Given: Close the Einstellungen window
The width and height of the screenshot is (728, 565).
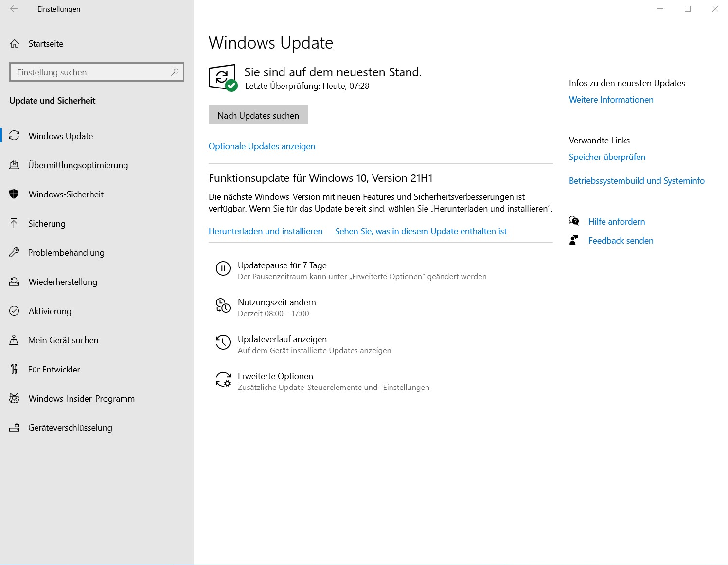Looking at the screenshot, I should (x=715, y=9).
